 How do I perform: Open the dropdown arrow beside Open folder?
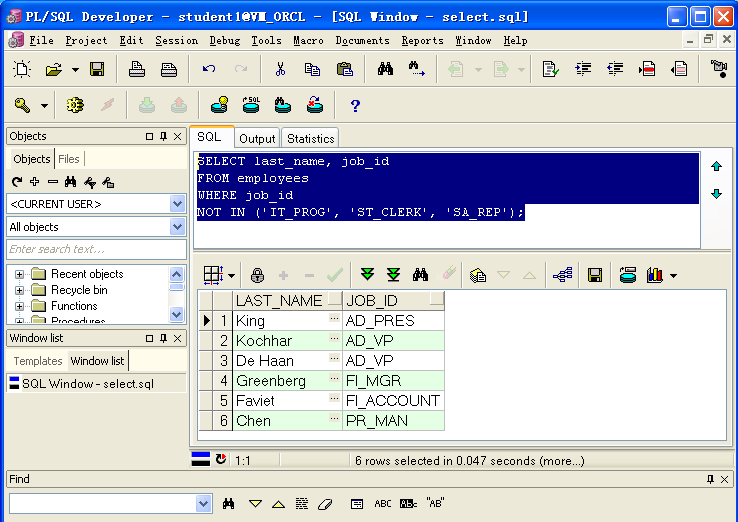coord(75,70)
